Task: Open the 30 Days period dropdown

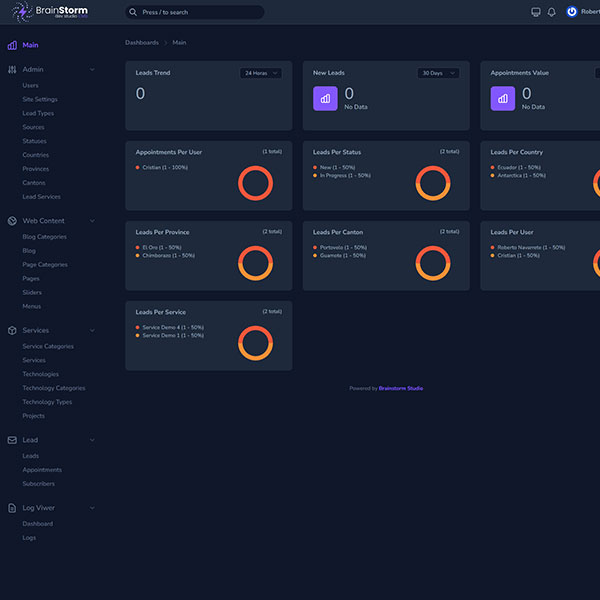Action: tap(439, 73)
